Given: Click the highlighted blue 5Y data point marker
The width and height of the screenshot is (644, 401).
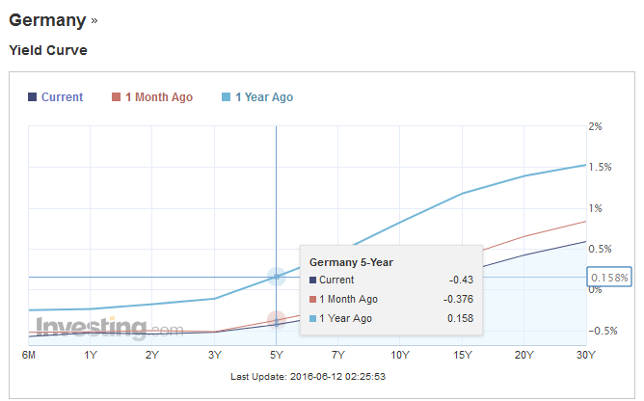Looking at the screenshot, I should pyautogui.click(x=276, y=277).
